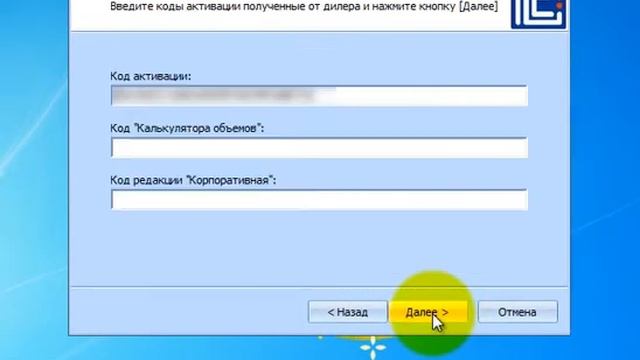Click the label Код редакции "Корпоративная":

[x=193, y=180]
